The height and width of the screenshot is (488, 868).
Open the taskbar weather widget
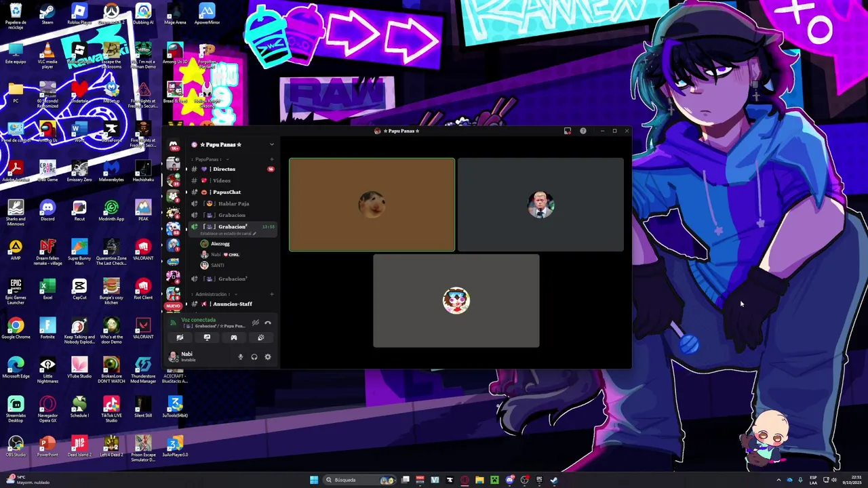pos(28,480)
